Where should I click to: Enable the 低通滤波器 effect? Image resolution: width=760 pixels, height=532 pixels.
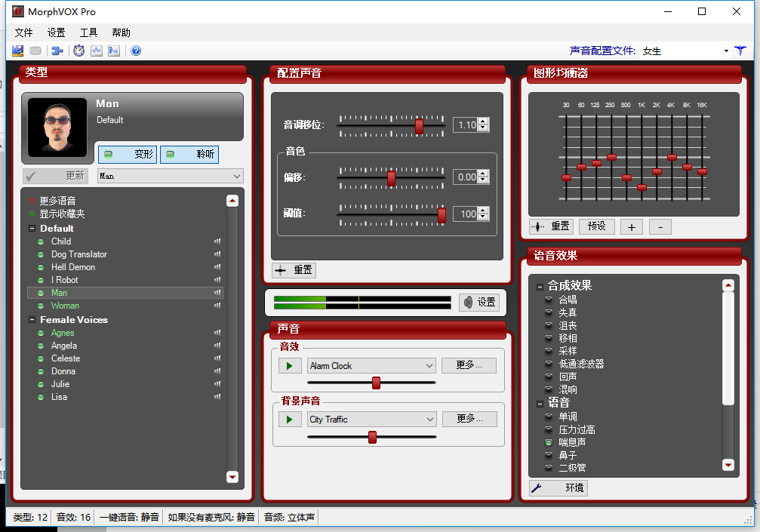(x=549, y=364)
